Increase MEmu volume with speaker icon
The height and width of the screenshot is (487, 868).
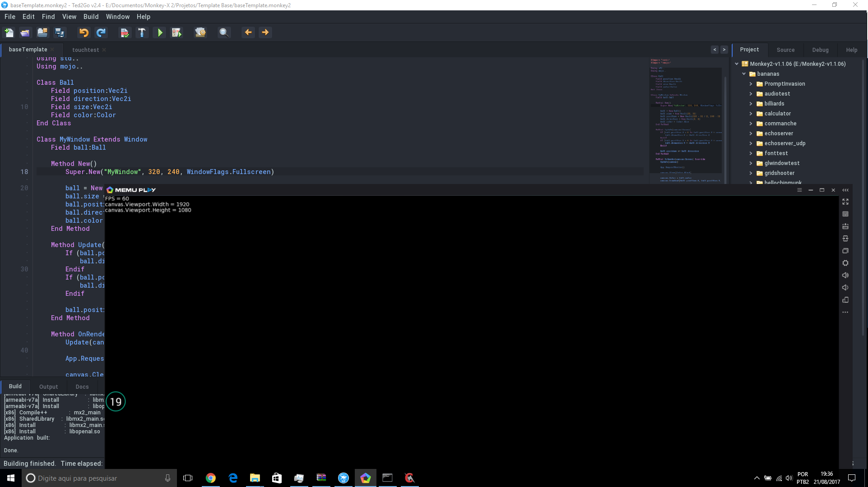click(845, 275)
